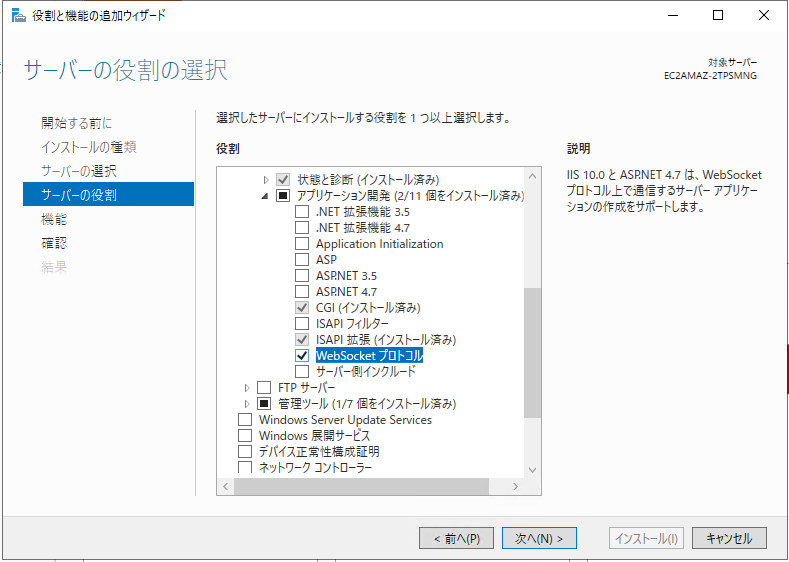
Task: Check デバイス正常性構成証明 checkbox
Action: [x=245, y=452]
